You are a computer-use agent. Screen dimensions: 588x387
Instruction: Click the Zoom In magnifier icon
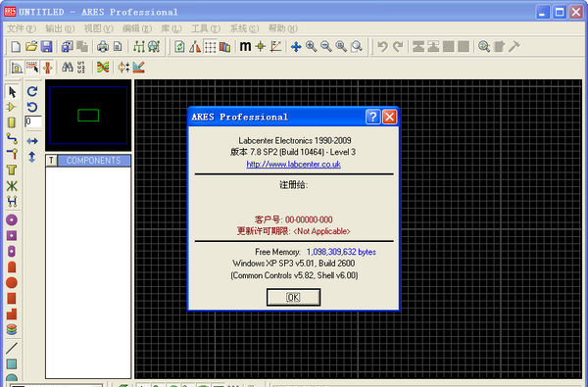311,46
